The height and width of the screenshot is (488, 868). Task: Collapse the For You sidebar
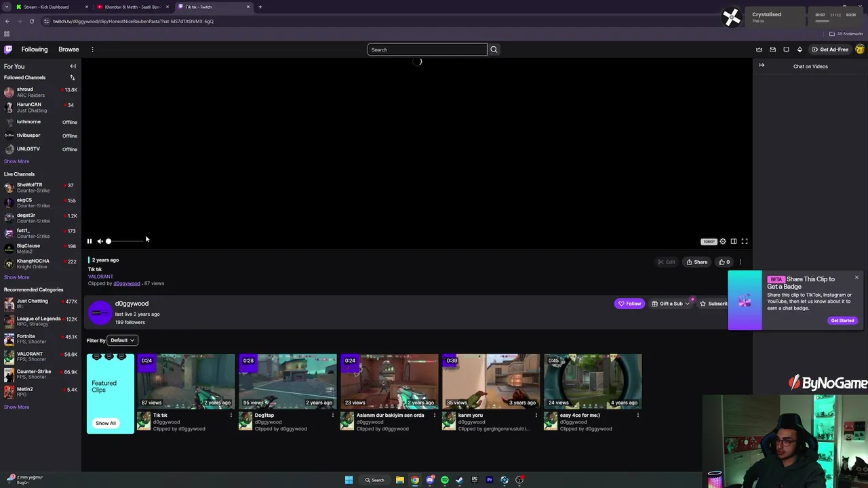(73, 66)
